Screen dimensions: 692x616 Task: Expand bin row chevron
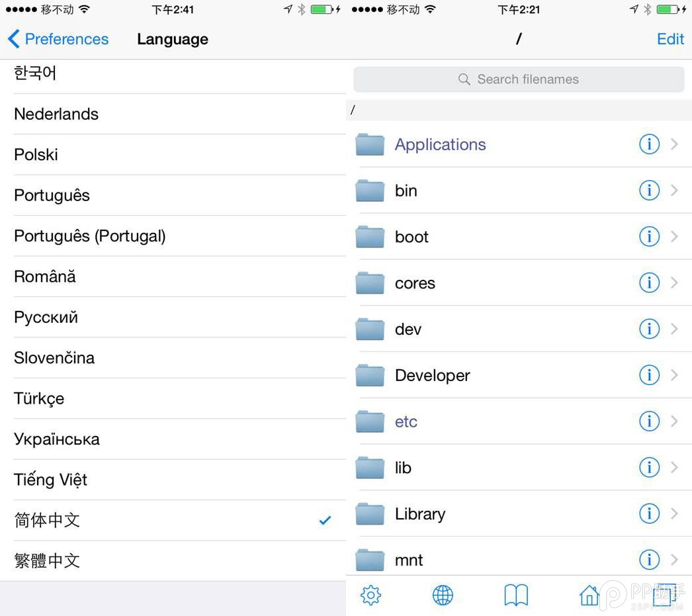[x=674, y=190]
